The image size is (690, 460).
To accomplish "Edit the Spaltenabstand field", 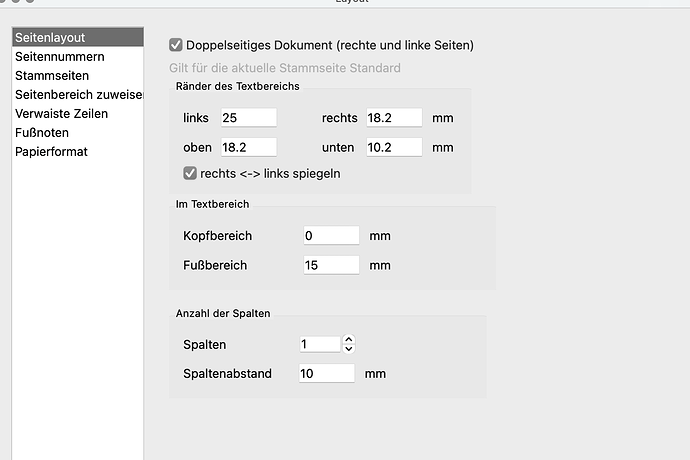I will [327, 373].
